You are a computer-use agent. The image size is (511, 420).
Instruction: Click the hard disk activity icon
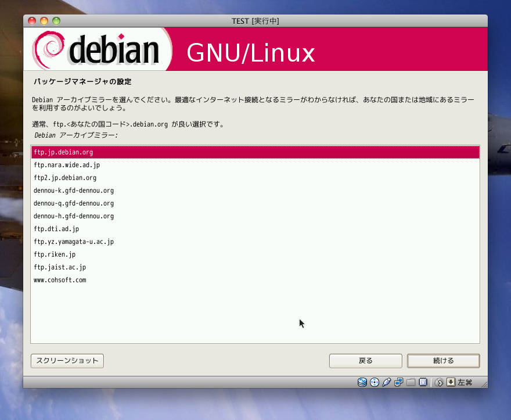coord(362,382)
